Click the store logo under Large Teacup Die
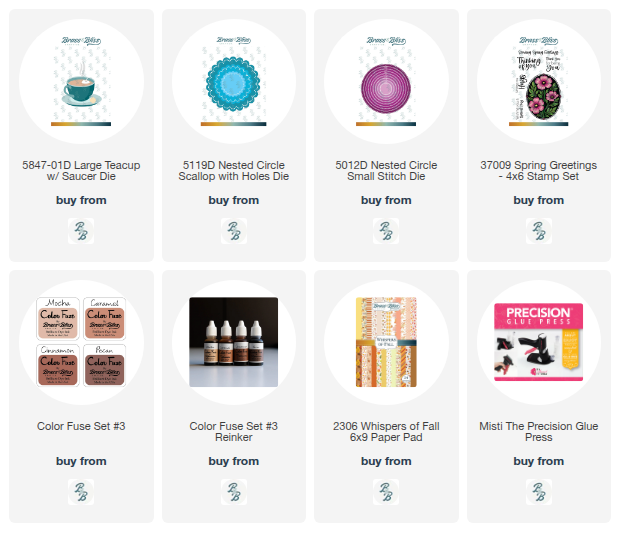Viewport: 620px width, 544px height. [81, 231]
